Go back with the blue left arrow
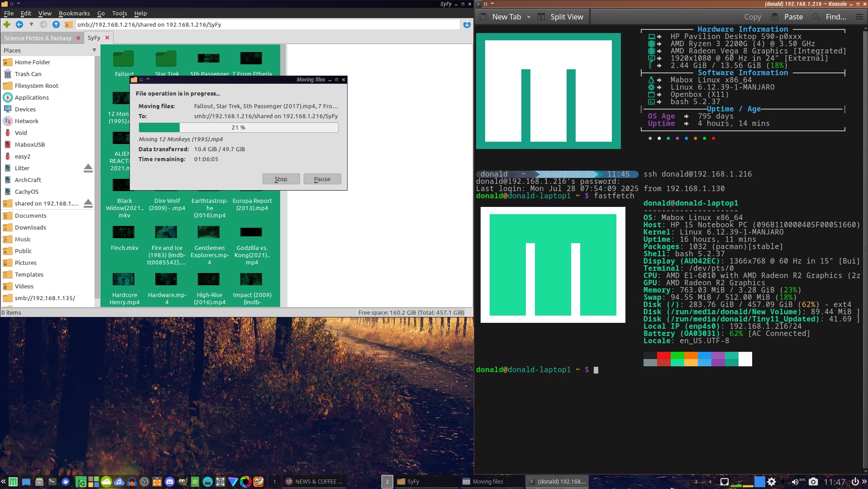Image resolution: width=868 pixels, height=489 pixels. (19, 24)
